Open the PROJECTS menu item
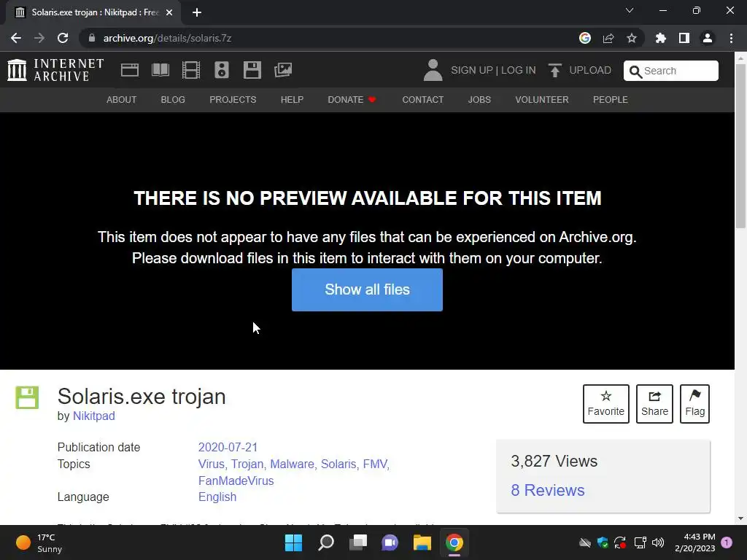This screenshot has width=747, height=560. pos(233,99)
